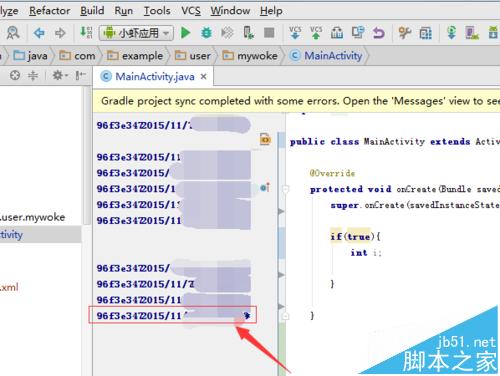Image resolution: width=500 pixels, height=376 pixels.
Task: Click the Sync Project with Gradle icon
Action: (451, 33)
